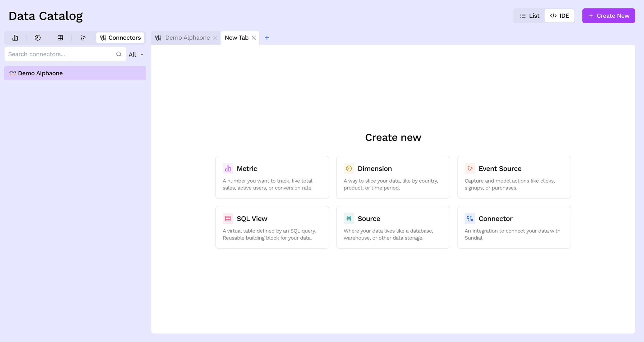Choose the Metric creation card
This screenshot has height=342, width=644.
(272, 177)
